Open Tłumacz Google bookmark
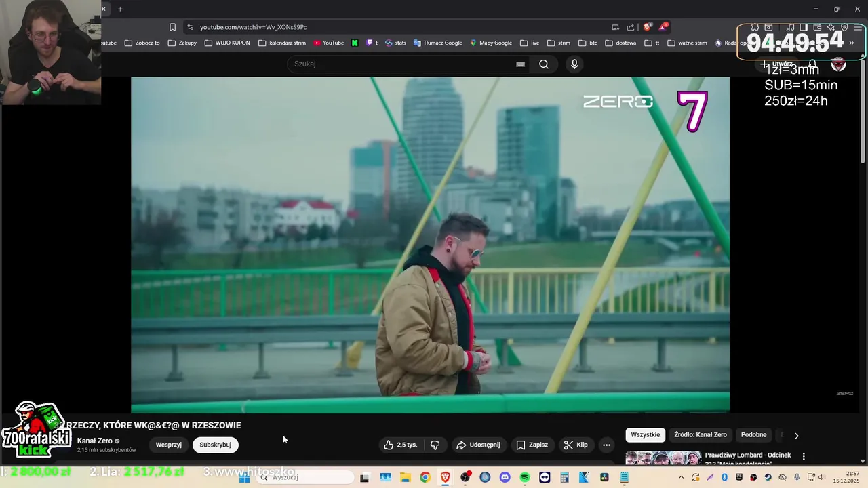This screenshot has height=488, width=868. click(x=437, y=43)
